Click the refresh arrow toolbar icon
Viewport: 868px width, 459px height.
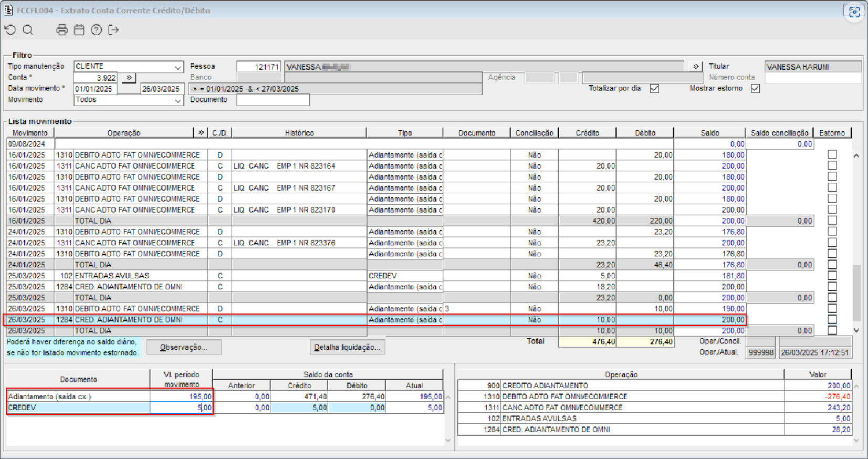(10, 30)
